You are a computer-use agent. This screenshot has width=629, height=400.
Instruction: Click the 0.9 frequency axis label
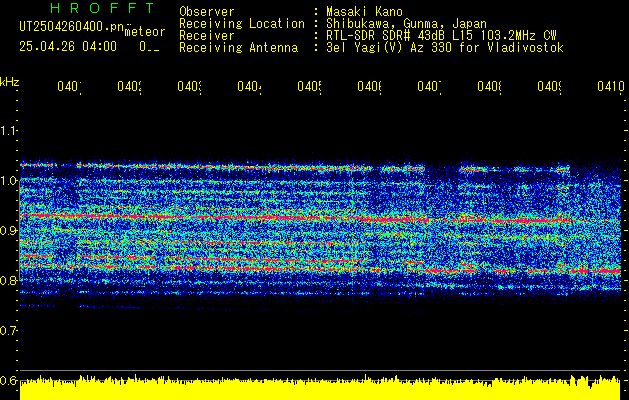coord(8,231)
